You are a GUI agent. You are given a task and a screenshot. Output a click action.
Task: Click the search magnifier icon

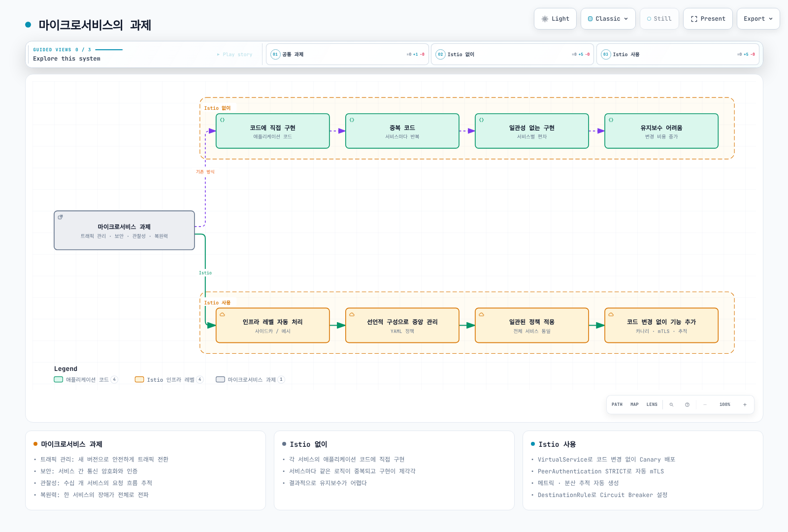pyautogui.click(x=671, y=404)
